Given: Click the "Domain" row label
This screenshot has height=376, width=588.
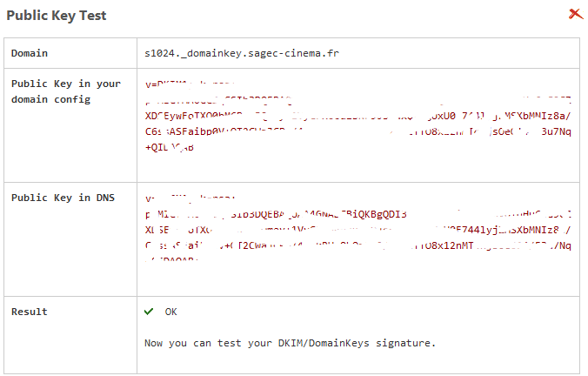Looking at the screenshot, I should [x=30, y=54].
